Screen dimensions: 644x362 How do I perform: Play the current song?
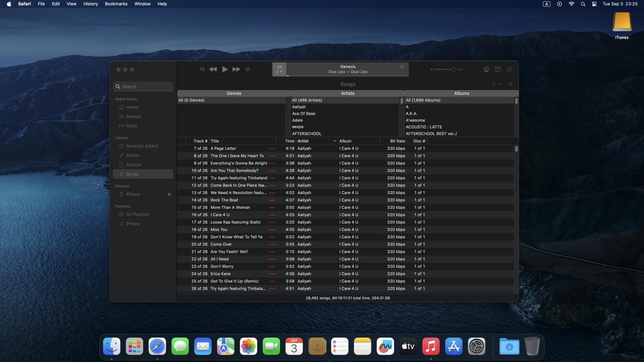225,69
